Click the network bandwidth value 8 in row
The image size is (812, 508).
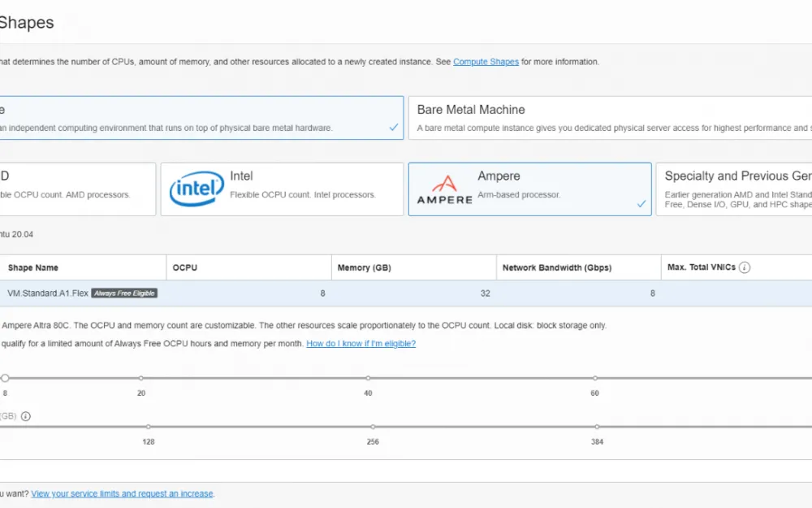click(653, 293)
